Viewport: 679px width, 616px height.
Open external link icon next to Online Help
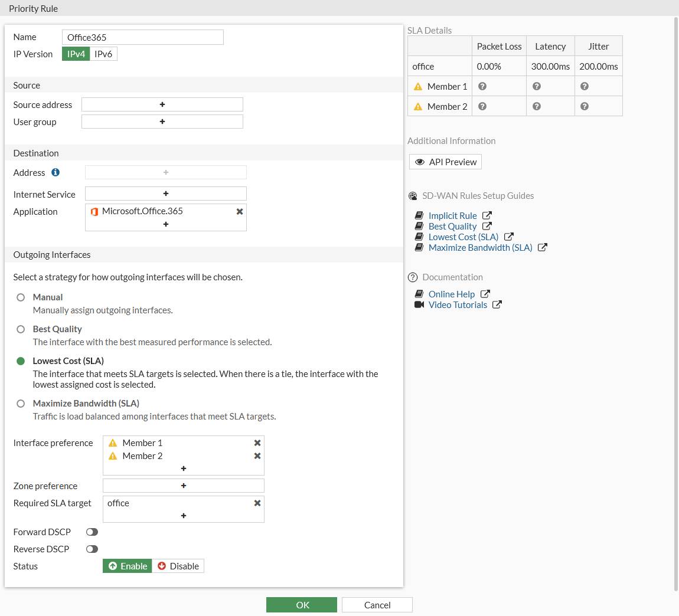click(485, 294)
